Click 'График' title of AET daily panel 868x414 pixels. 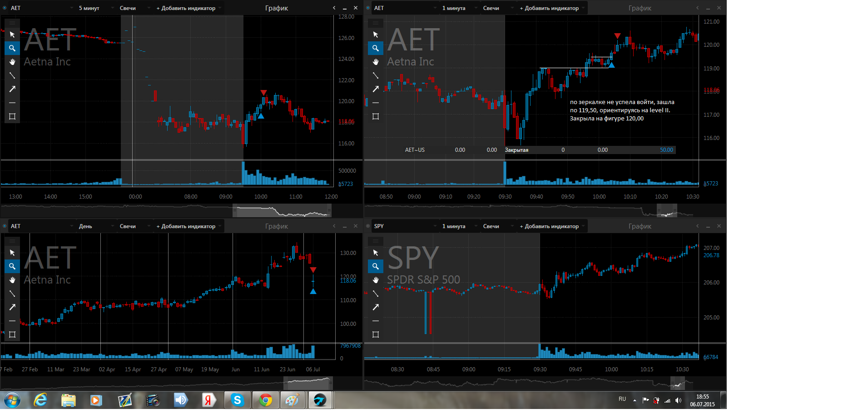(x=277, y=226)
